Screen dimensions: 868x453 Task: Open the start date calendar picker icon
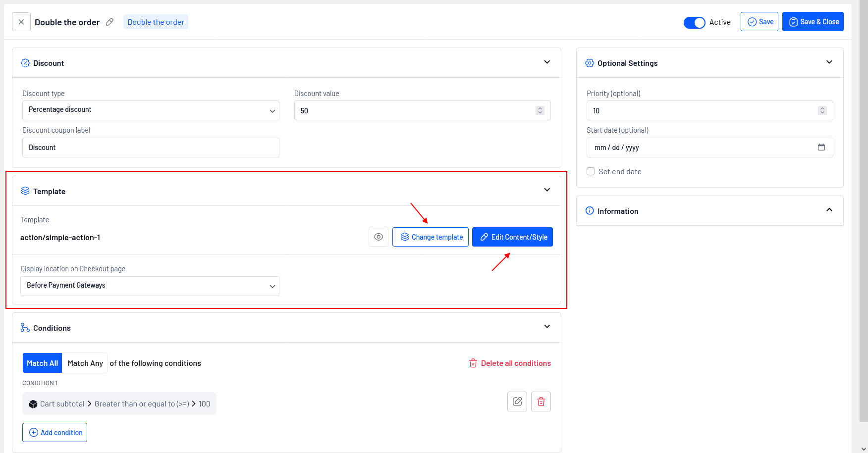(x=821, y=148)
